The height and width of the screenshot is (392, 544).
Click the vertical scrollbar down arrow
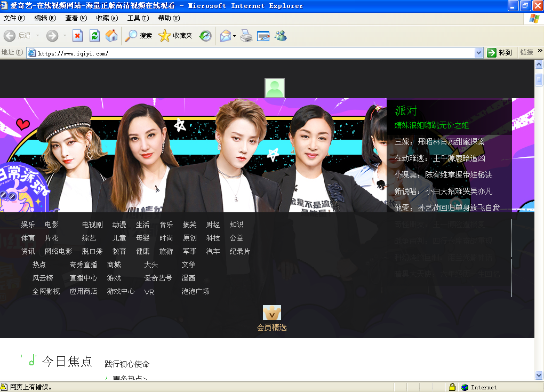pos(539,375)
